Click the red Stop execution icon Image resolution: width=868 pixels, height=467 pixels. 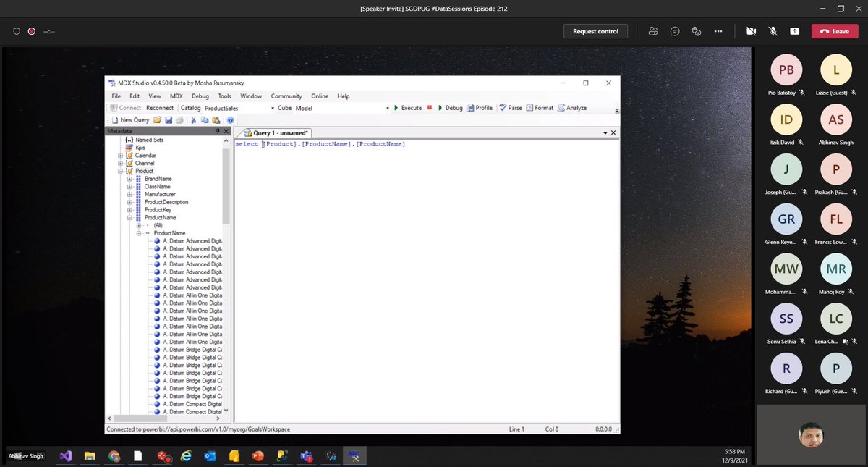pos(429,107)
